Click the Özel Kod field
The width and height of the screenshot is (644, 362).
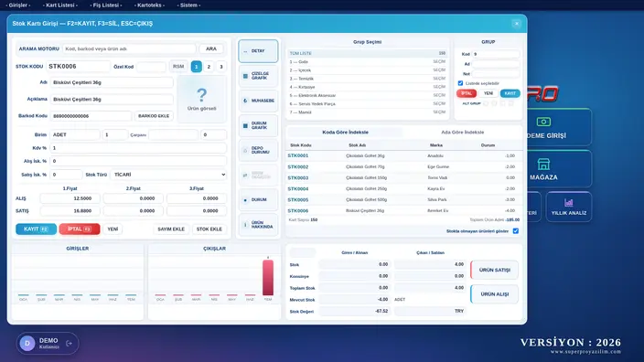tap(151, 67)
